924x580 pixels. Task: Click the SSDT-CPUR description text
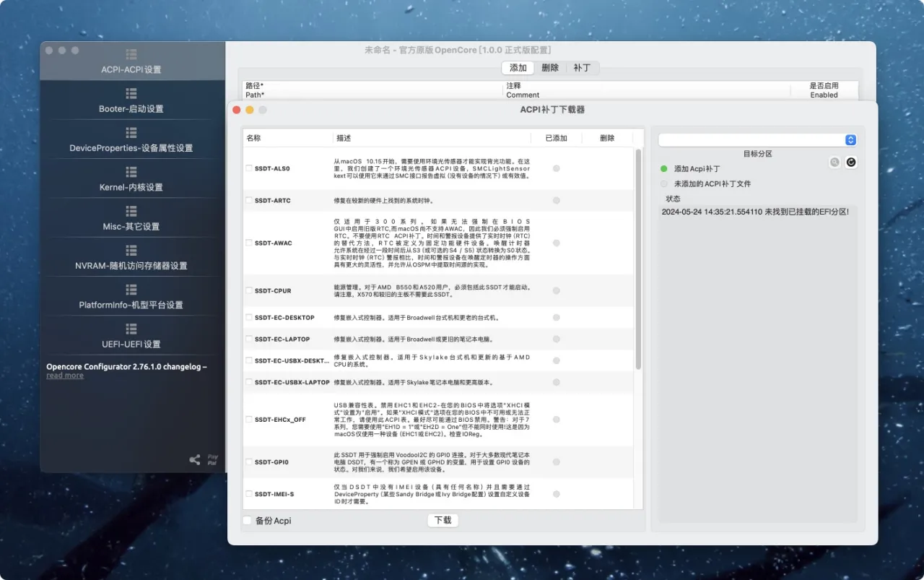coord(432,290)
